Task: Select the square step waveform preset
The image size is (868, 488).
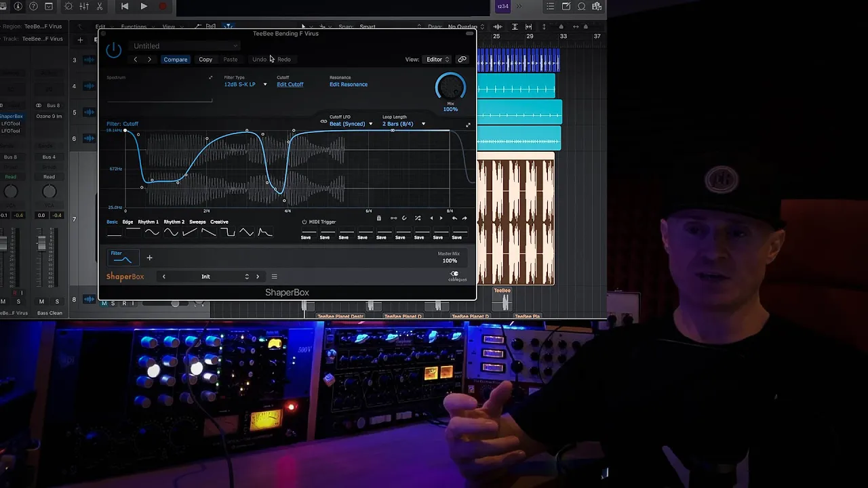Action: click(x=228, y=233)
